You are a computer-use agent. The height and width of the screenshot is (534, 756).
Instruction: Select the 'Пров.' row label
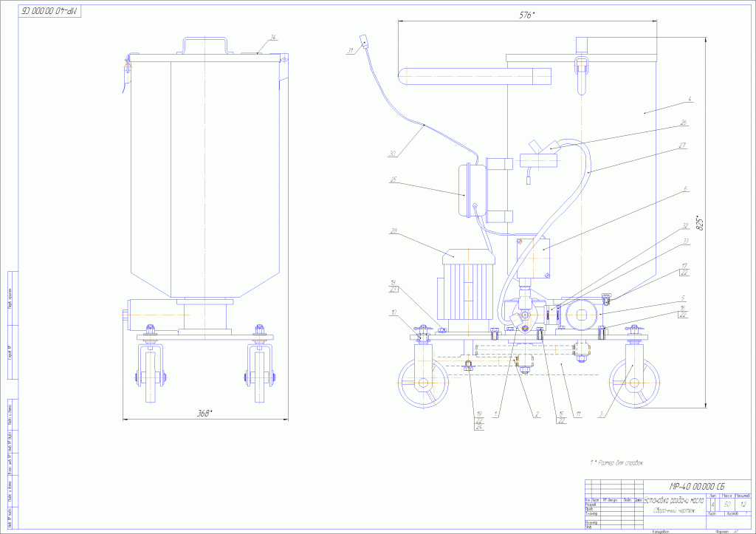click(x=589, y=509)
